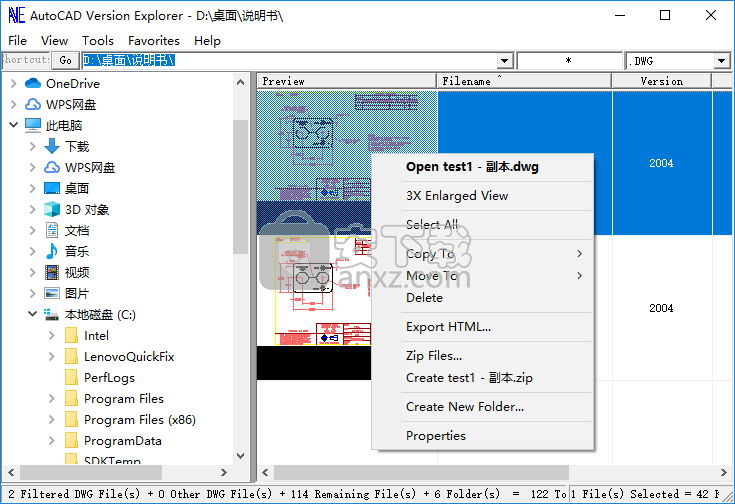The height and width of the screenshot is (504, 735).
Task: Open the Copy To submenu arrow
Action: [580, 254]
